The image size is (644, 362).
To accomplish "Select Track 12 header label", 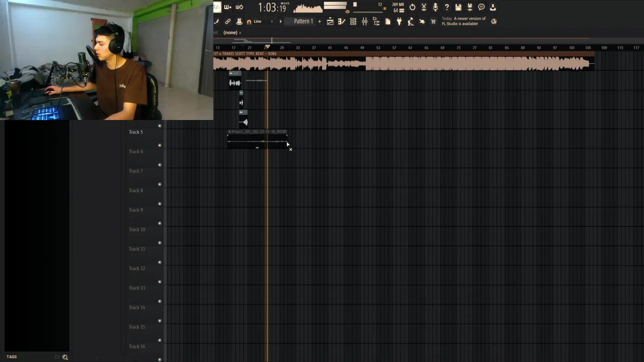I will pos(137,268).
